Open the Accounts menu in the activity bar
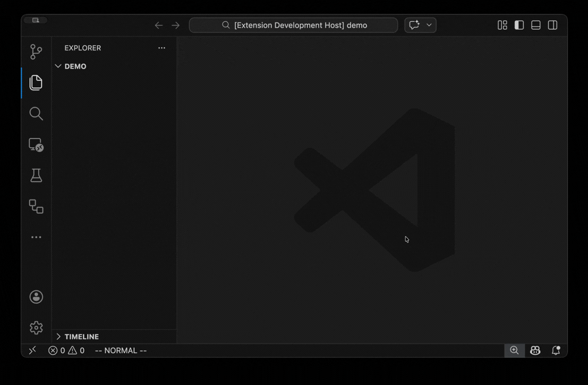The width and height of the screenshot is (588, 385). point(36,296)
